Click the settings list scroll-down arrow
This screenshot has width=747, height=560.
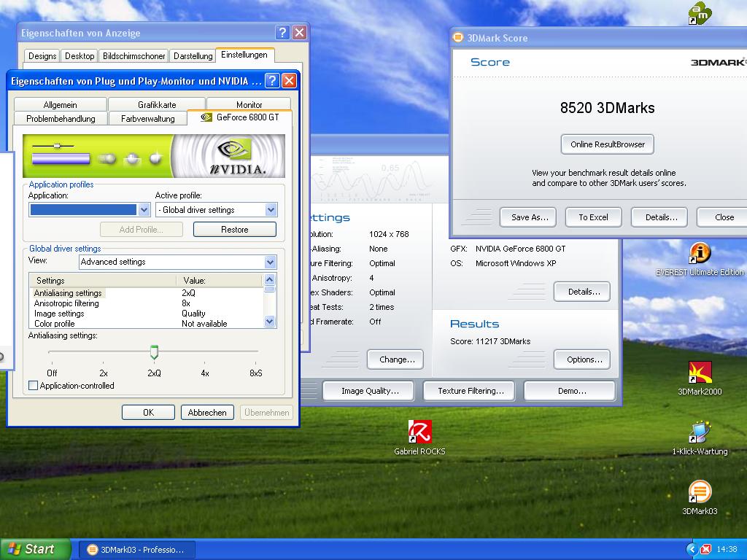pos(269,322)
